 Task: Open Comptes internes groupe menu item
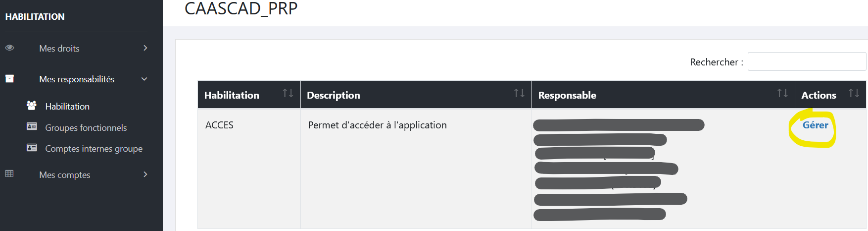click(94, 149)
